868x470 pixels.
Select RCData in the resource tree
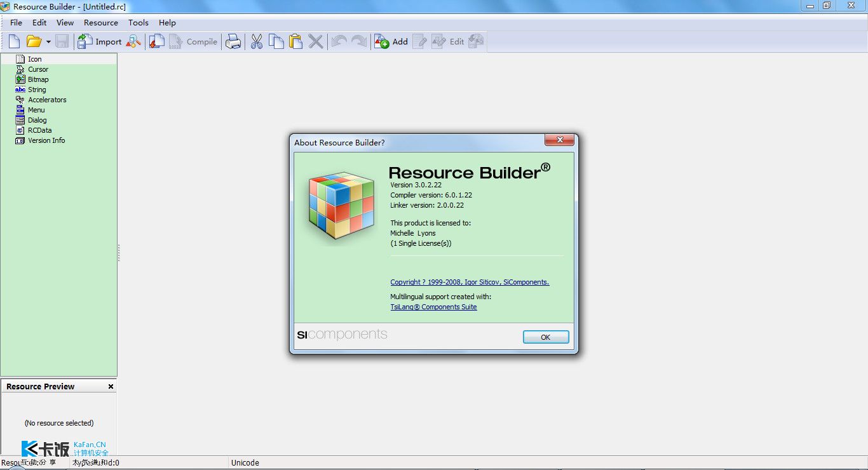(x=40, y=130)
